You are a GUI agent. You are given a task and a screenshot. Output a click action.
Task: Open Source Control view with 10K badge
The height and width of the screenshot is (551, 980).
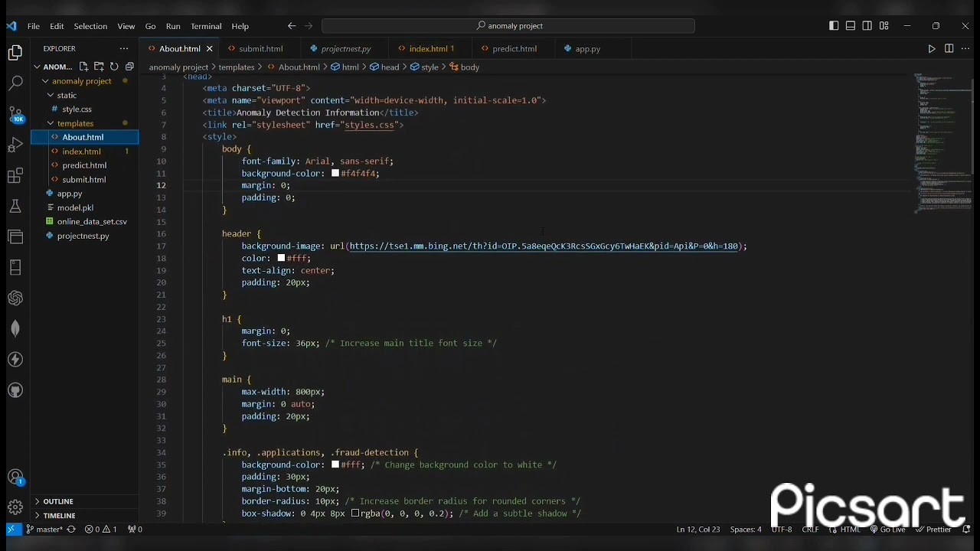click(x=15, y=115)
